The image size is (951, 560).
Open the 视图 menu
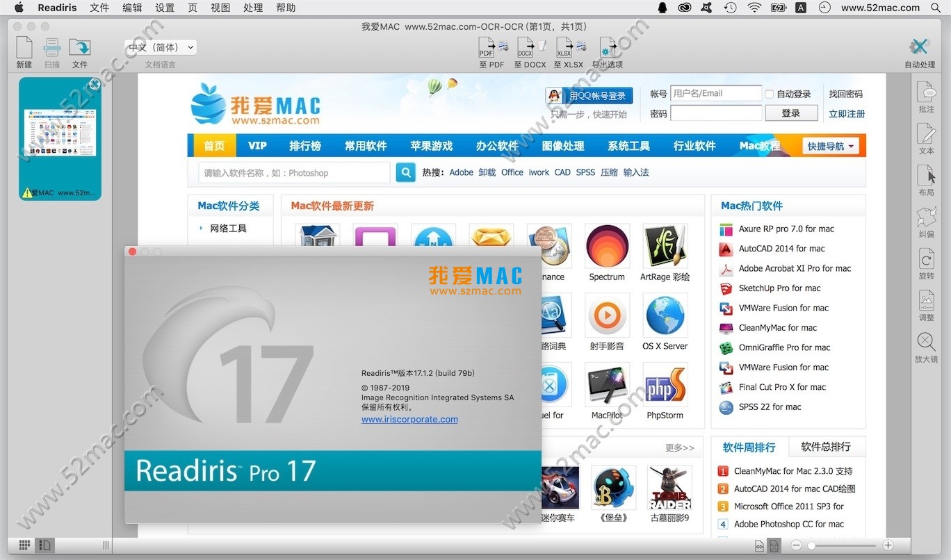220,8
